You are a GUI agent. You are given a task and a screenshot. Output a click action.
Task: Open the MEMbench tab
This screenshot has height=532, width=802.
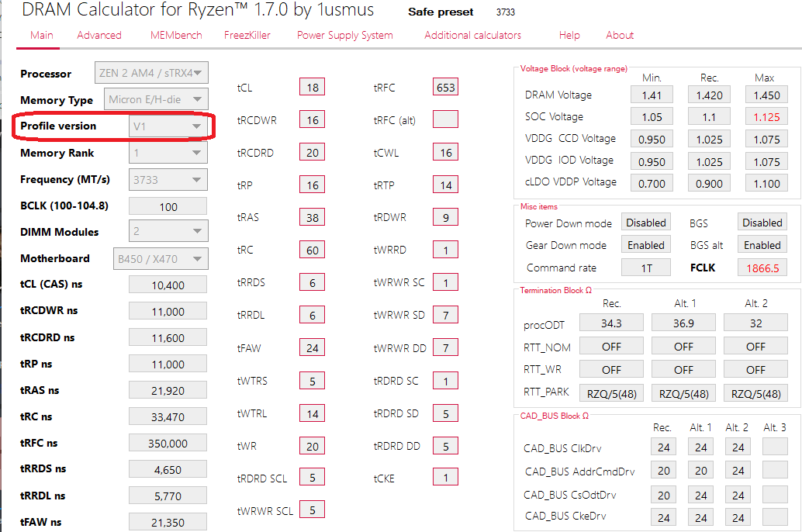coord(176,36)
